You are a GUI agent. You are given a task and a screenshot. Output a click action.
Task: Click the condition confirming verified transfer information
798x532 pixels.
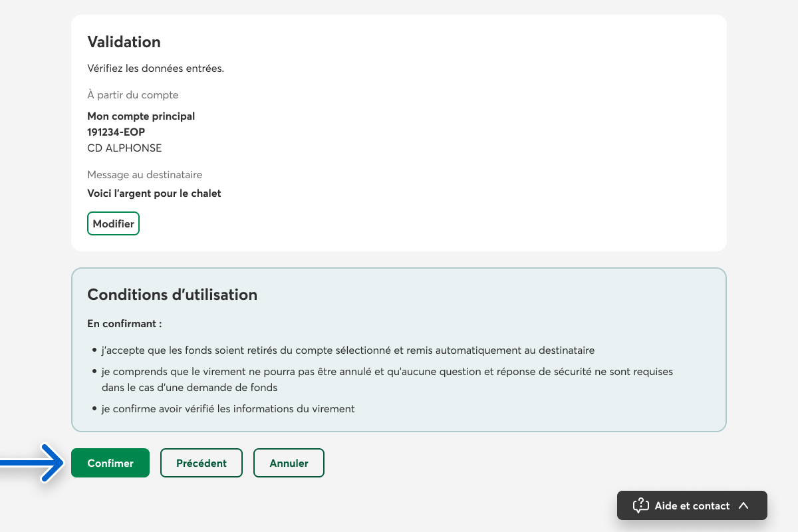(228, 409)
